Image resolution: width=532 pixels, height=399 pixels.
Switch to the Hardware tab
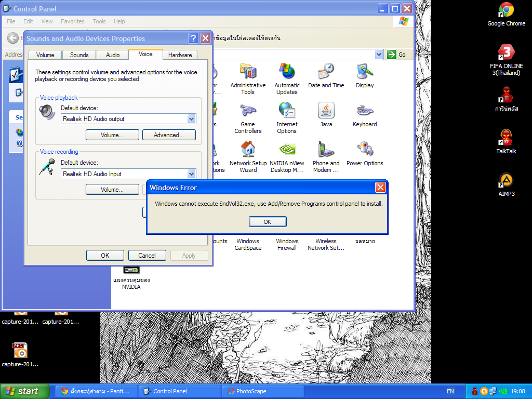[180, 55]
